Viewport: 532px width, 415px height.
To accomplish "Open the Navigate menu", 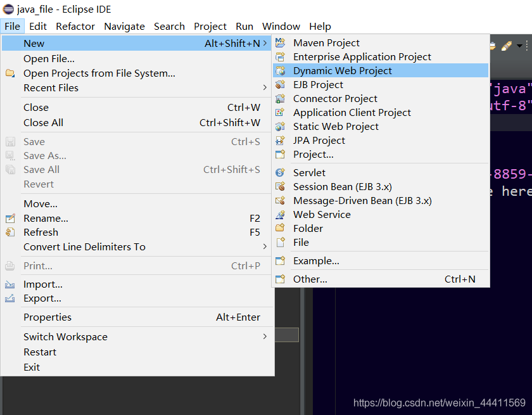I will [x=125, y=26].
